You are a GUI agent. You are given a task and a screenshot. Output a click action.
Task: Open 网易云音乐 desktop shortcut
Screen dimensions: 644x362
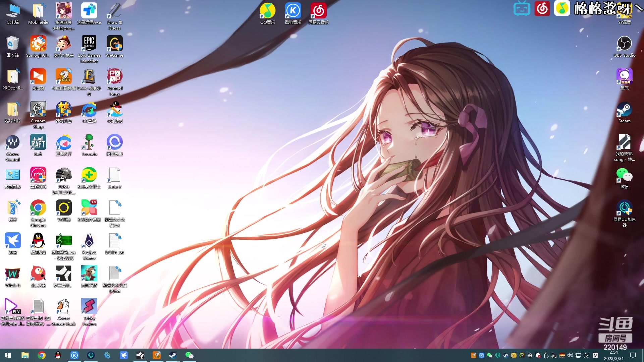[319, 13]
